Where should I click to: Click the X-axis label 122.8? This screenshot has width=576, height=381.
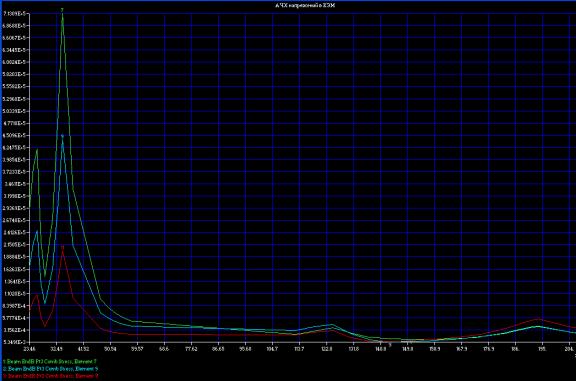click(x=326, y=348)
